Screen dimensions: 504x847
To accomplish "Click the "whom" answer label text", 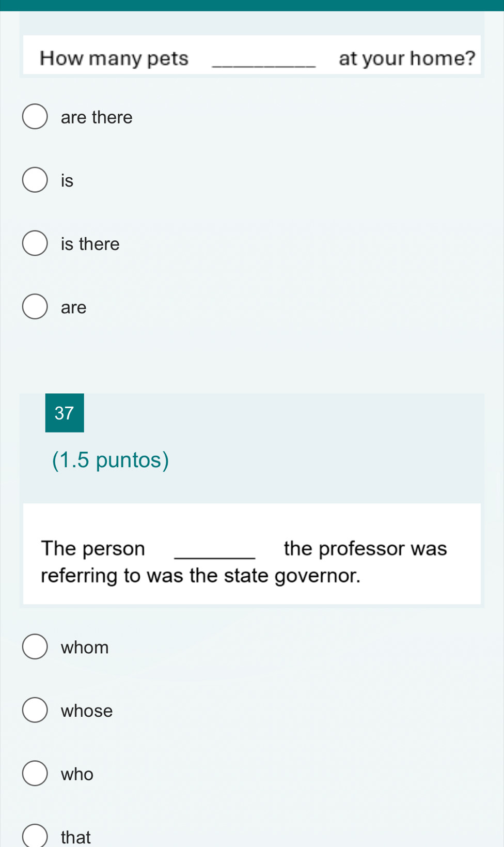I will tap(85, 648).
